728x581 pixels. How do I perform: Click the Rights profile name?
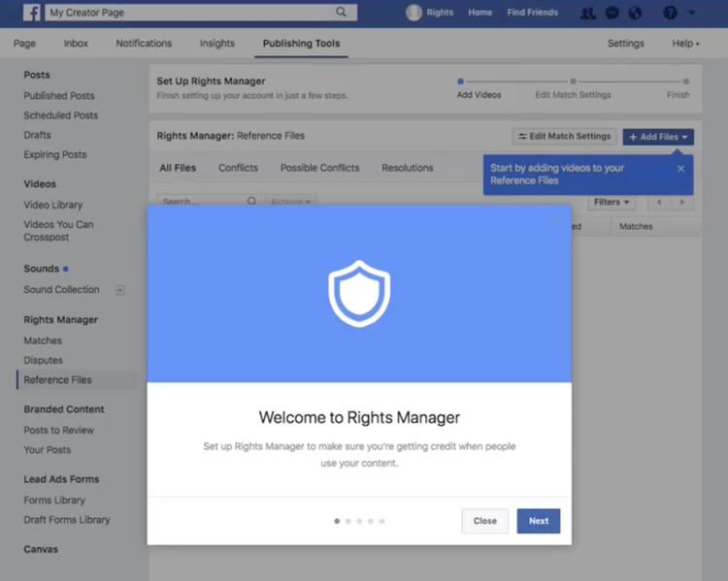point(440,13)
